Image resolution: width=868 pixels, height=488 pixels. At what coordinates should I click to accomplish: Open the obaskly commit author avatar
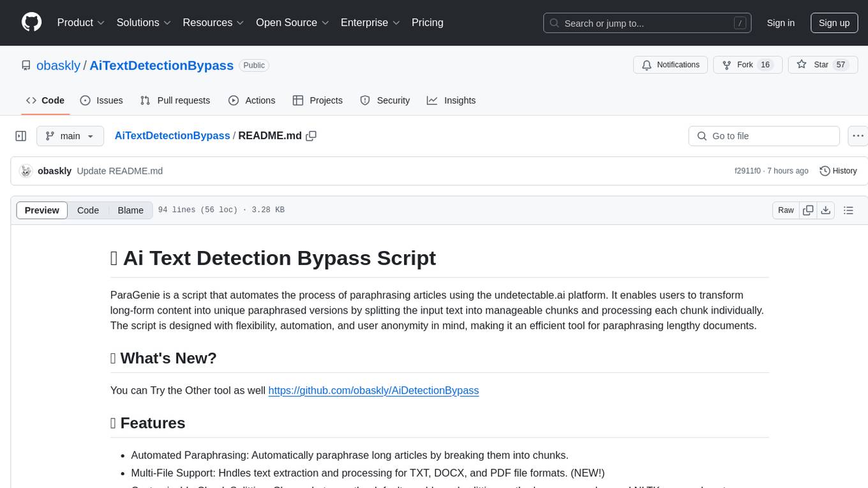coord(26,171)
